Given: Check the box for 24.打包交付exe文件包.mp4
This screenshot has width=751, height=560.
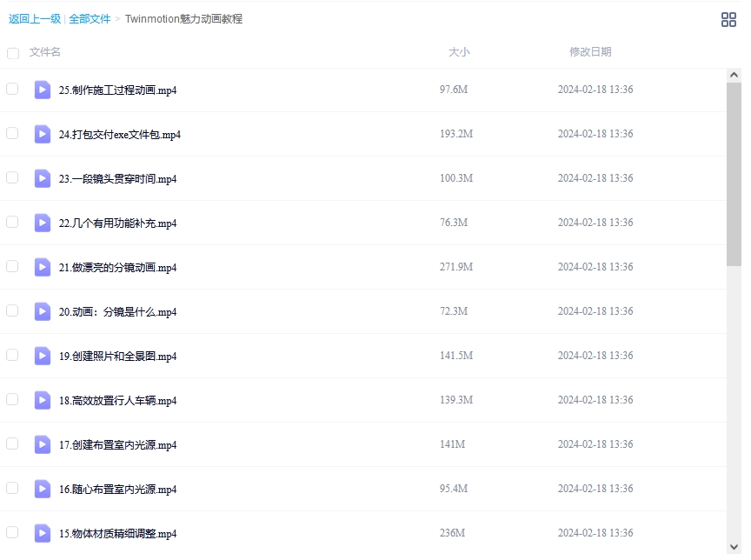Looking at the screenshot, I should pyautogui.click(x=12, y=133).
